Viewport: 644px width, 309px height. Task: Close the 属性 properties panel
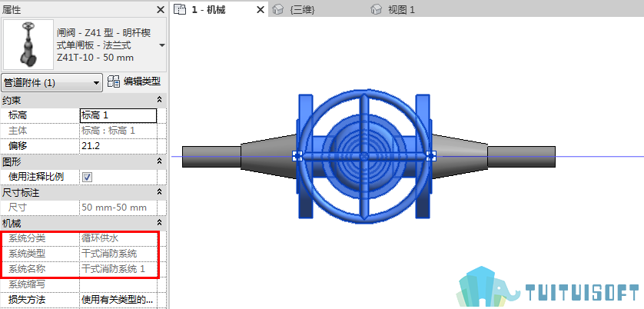tap(161, 9)
